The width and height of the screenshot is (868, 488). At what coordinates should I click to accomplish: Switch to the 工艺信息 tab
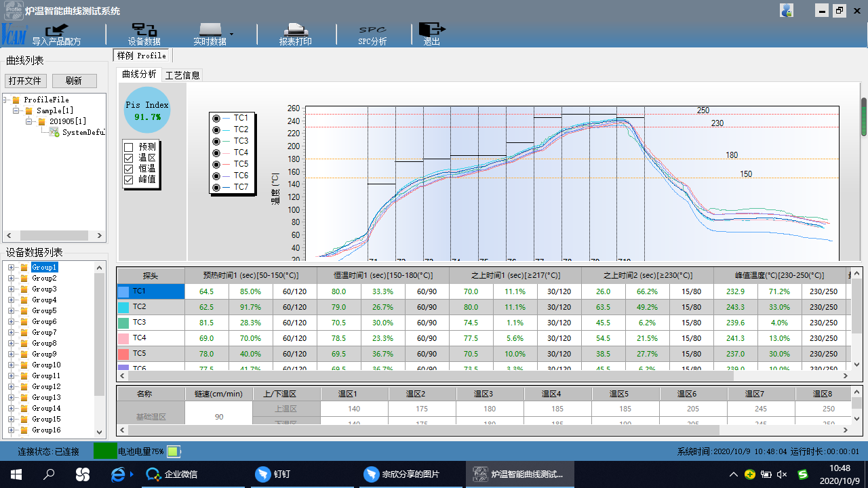182,75
